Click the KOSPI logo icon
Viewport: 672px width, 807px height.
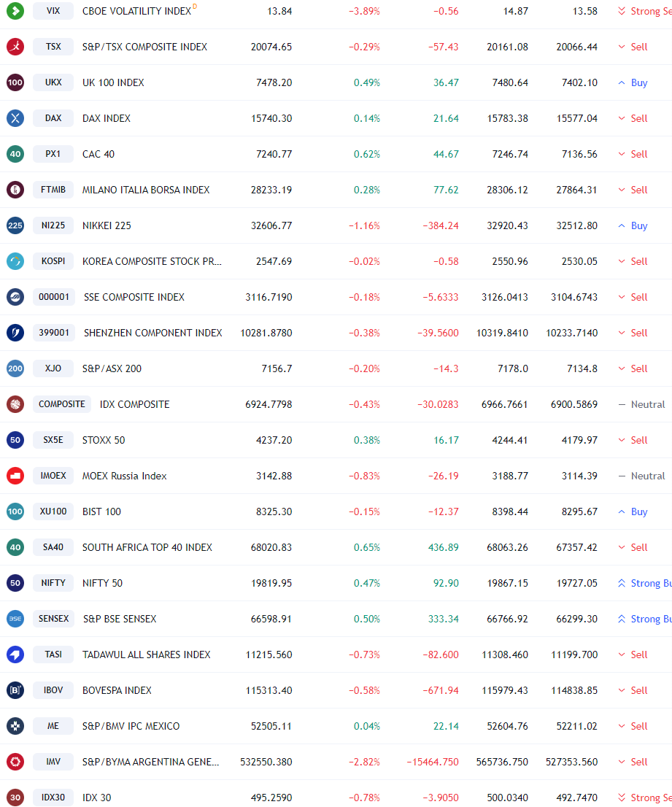(15, 261)
